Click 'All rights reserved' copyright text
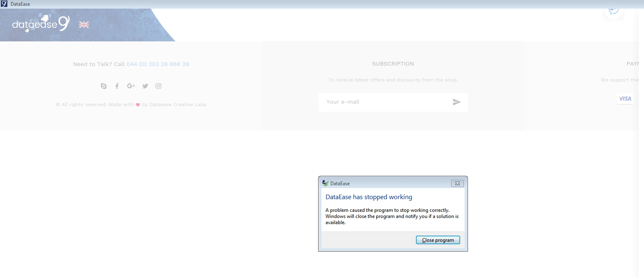644x277 pixels. 131,104
